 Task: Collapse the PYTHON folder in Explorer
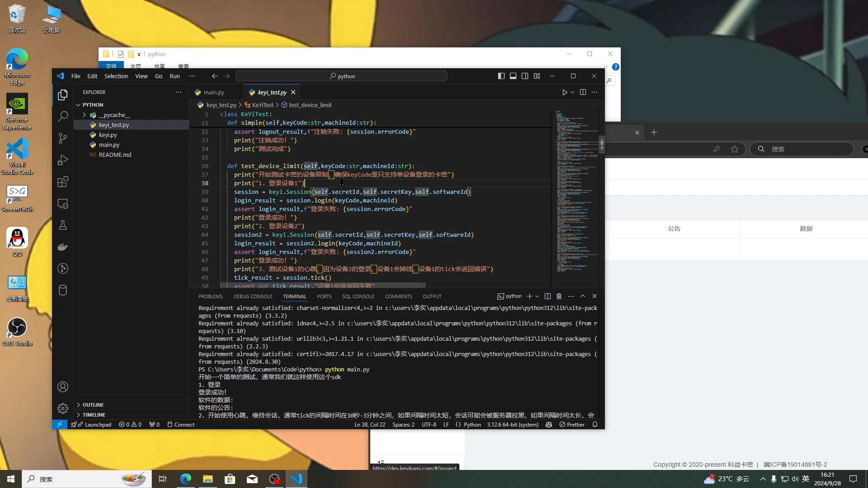[92, 104]
